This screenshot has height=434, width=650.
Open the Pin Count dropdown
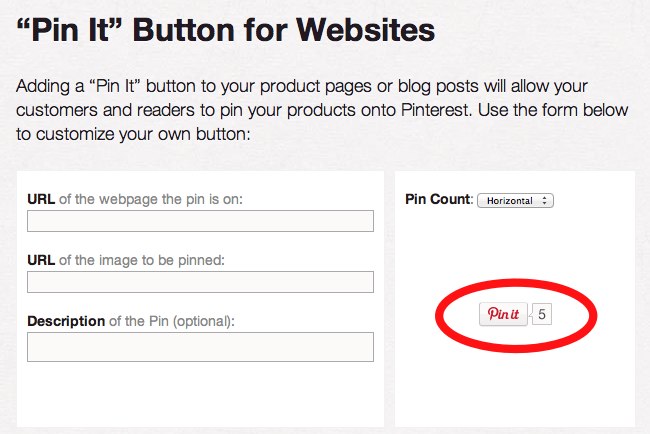[515, 200]
